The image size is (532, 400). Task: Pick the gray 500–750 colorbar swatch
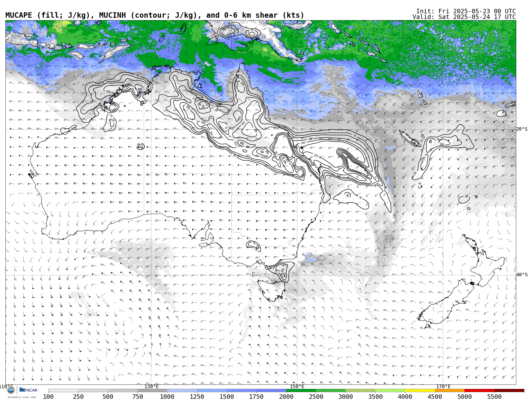[x=123, y=391]
